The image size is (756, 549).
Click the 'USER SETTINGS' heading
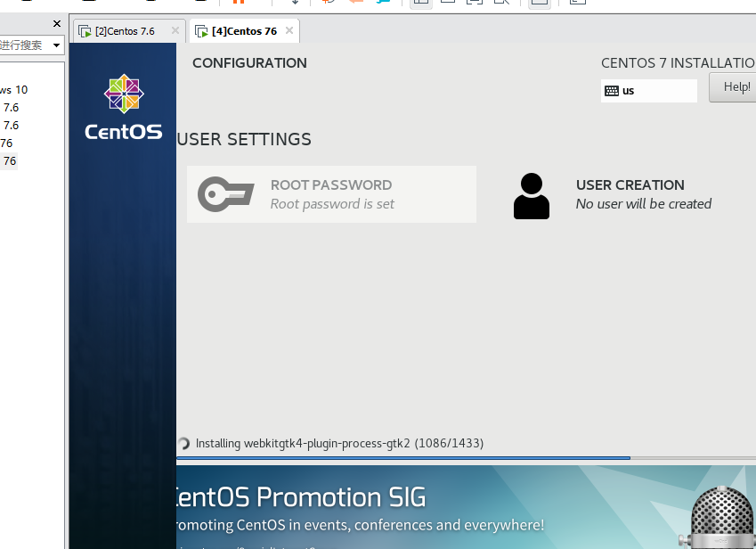(244, 139)
